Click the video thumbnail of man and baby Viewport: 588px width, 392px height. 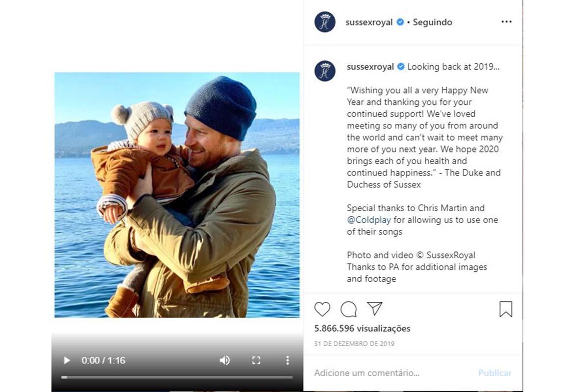point(177,195)
